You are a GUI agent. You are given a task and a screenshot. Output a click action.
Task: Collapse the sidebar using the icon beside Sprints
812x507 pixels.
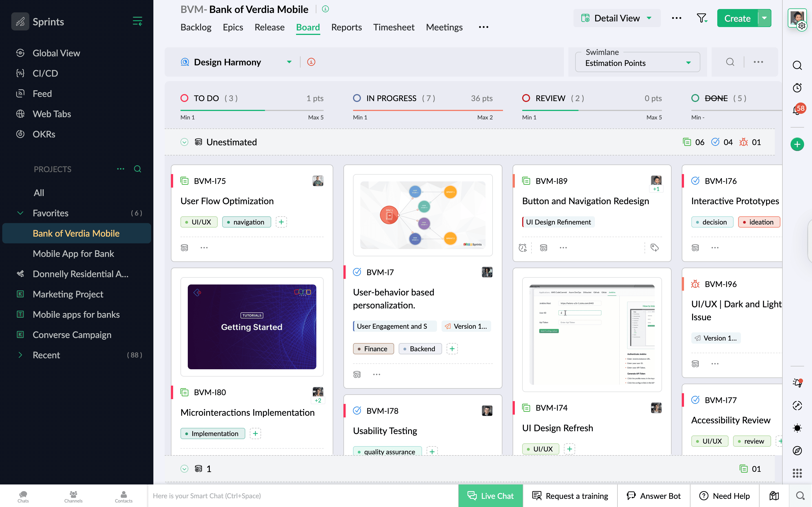[x=138, y=21]
